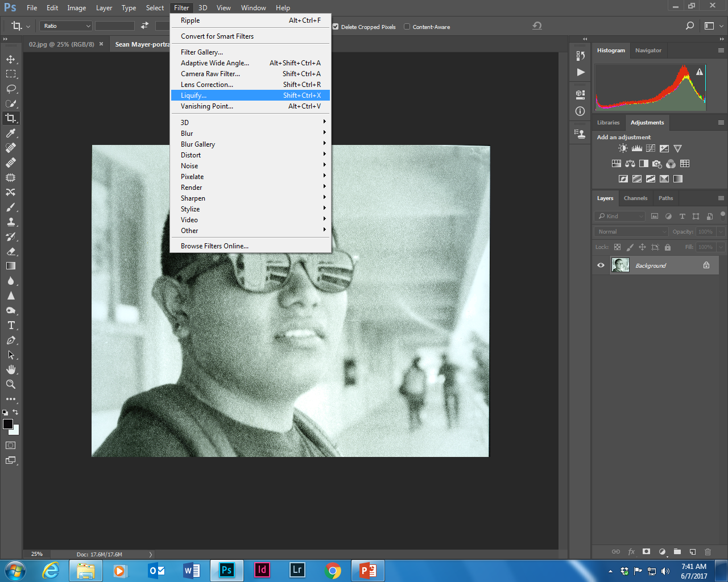Screen dimensions: 728x582
Task: Switch to the Navigator tab
Action: pos(648,51)
